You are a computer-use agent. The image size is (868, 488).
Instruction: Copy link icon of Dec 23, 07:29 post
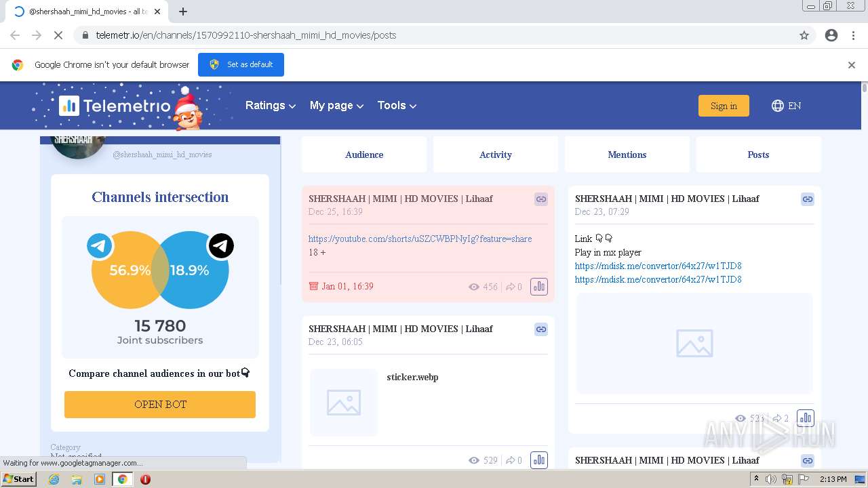[808, 199]
